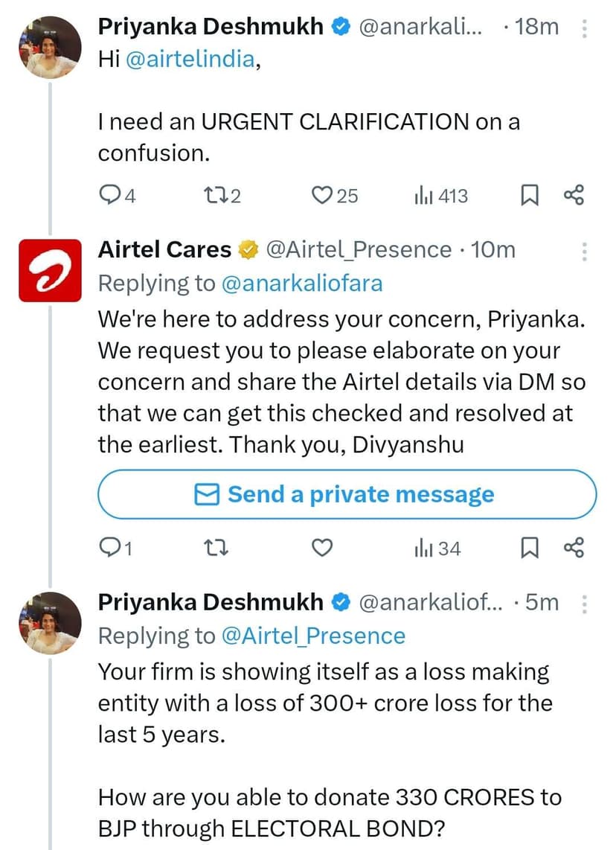The height and width of the screenshot is (850, 616).
Task: Reply to Priyanka's first tweet
Action: (x=110, y=196)
